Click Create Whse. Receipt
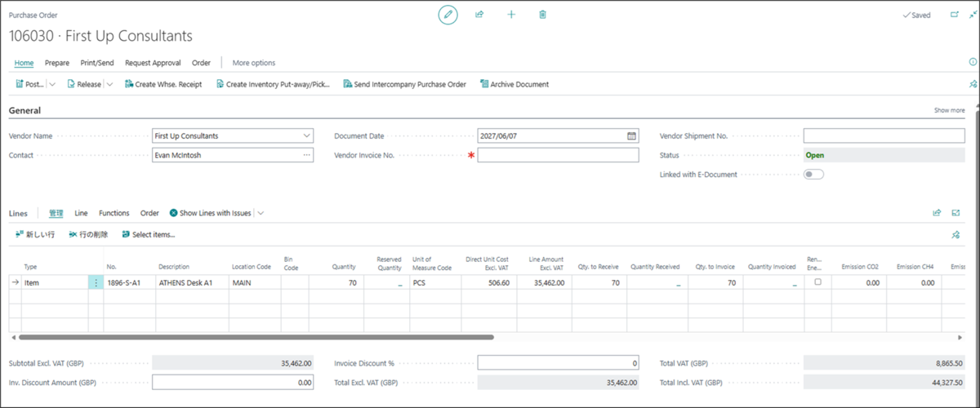The width and height of the screenshot is (980, 408). (163, 84)
